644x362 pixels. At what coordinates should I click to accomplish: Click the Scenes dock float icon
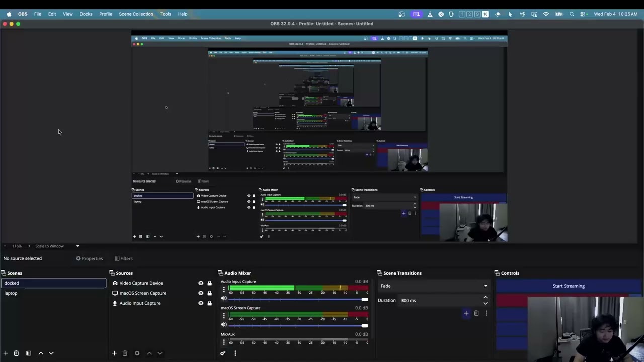coord(4,273)
